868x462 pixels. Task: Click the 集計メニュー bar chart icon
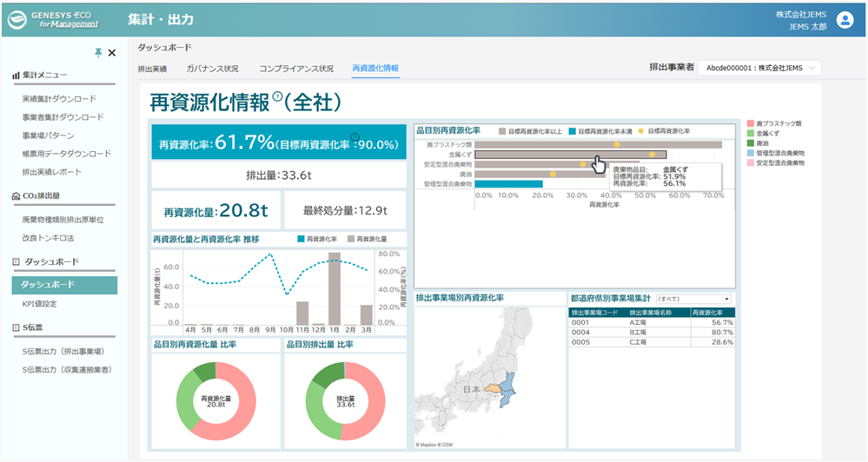(16, 76)
